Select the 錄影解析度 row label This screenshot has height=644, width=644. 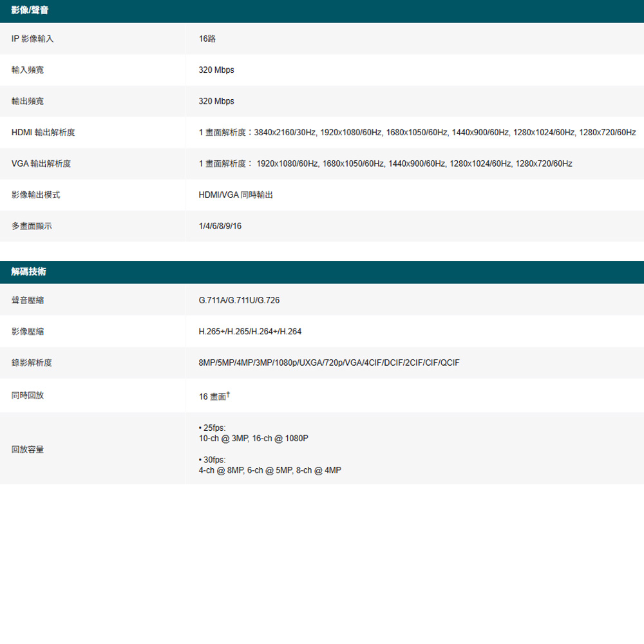pyautogui.click(x=32, y=363)
